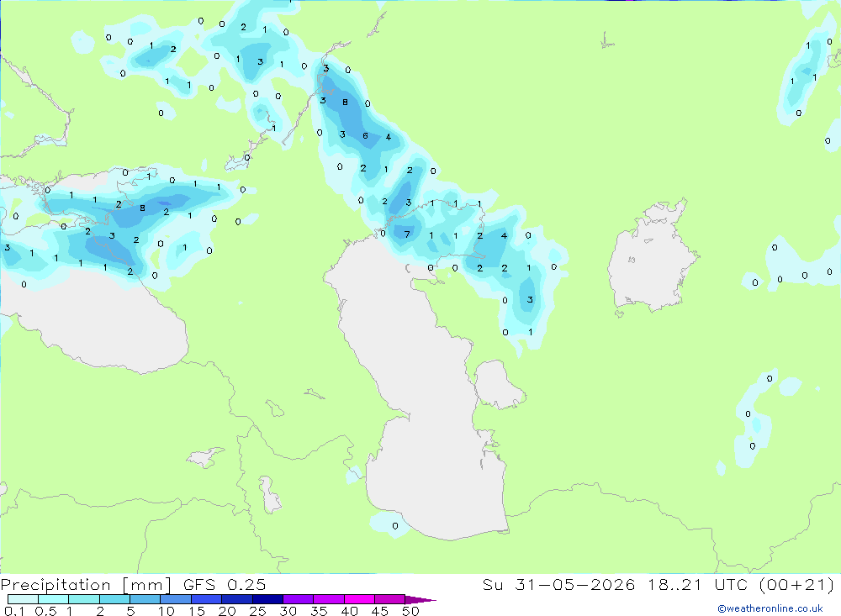The width and height of the screenshot is (841, 616).
Task: Select the 45–50 mm legend swatch
Action: tap(390, 599)
